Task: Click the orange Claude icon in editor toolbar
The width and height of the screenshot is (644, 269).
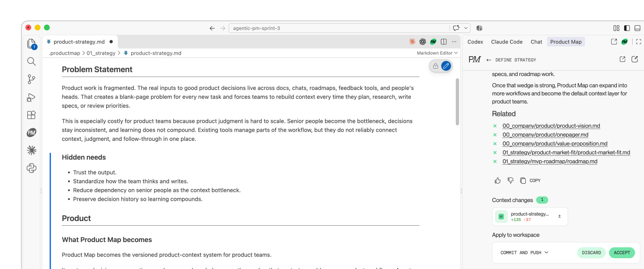Action: point(412,42)
